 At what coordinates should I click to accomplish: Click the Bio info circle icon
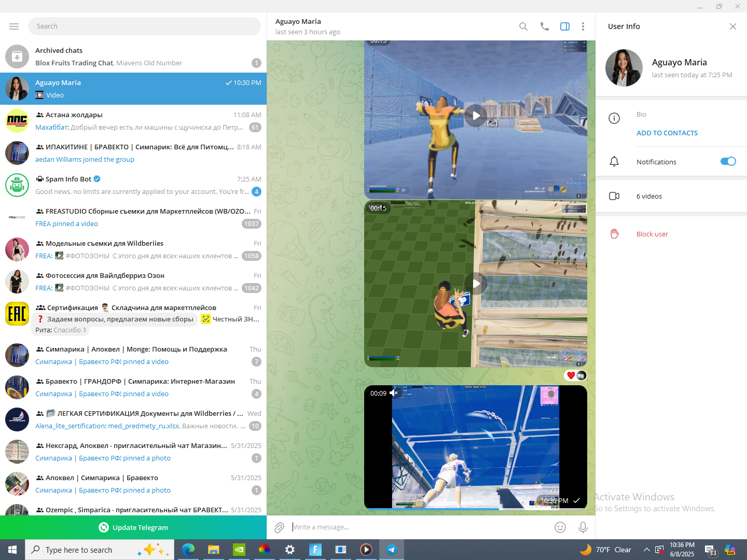[x=614, y=118]
